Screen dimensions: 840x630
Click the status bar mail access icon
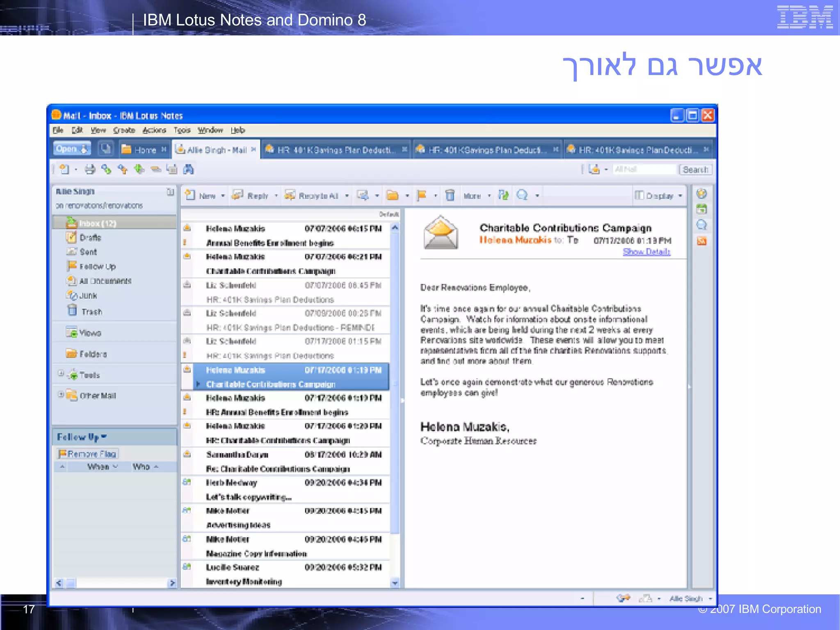pos(623,598)
